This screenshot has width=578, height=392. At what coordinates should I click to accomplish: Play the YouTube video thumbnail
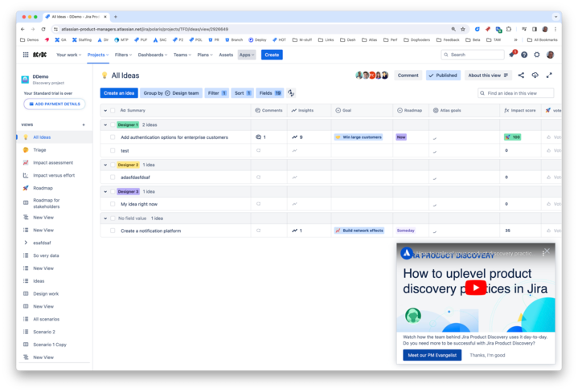point(476,288)
